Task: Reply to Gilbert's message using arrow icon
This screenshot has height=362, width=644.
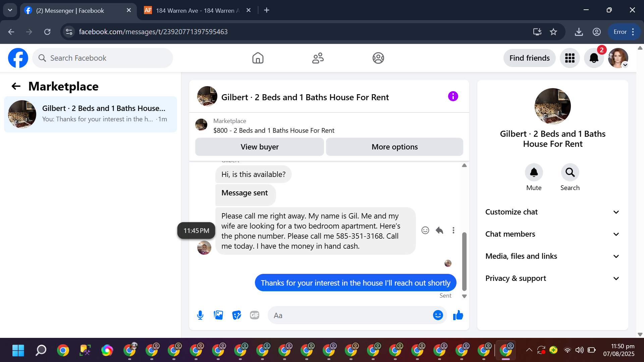Action: point(439,230)
